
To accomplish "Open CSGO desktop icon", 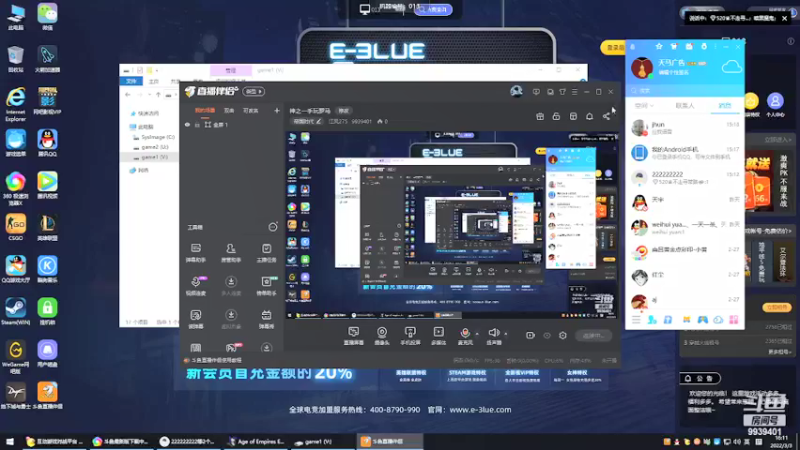I will (x=15, y=228).
